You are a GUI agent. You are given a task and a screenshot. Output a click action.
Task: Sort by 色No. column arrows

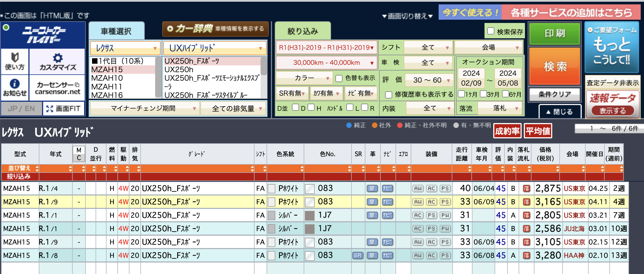tap(349, 168)
